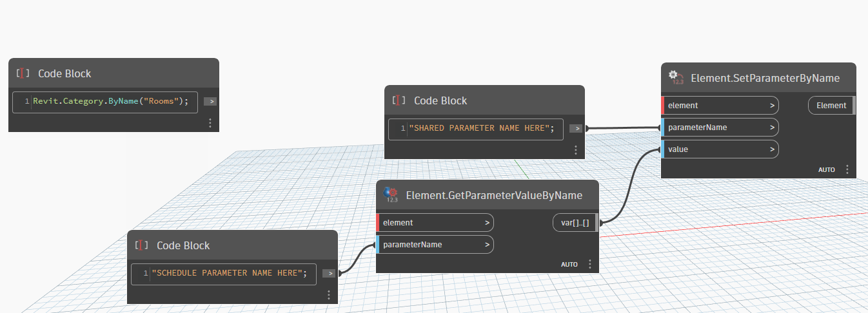The width and height of the screenshot is (868, 313).
Task: Click parameterName input port on Element.SetParameterByName
Action: (x=720, y=127)
